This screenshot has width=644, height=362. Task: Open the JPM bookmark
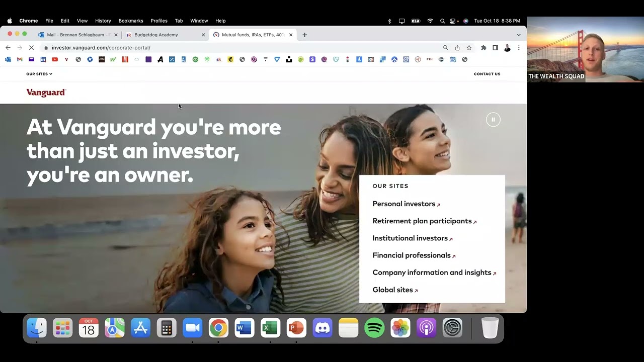click(x=102, y=59)
